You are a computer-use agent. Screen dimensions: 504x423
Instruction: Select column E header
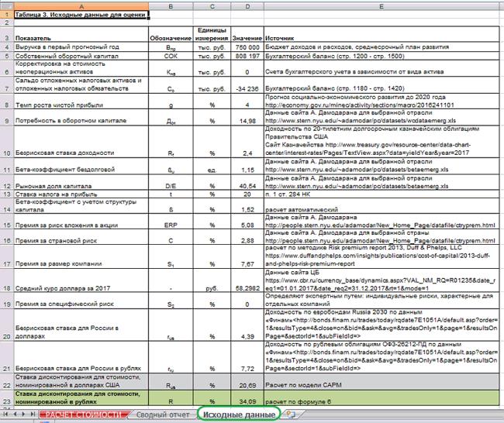381,6
